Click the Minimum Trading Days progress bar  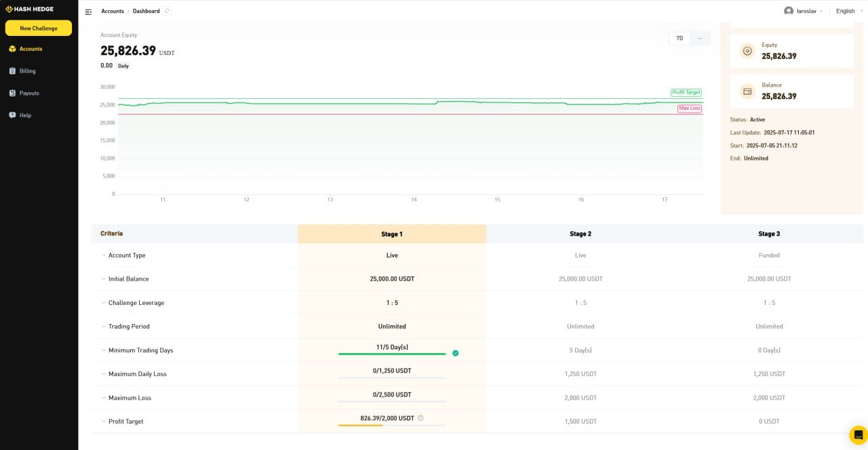[392, 354]
